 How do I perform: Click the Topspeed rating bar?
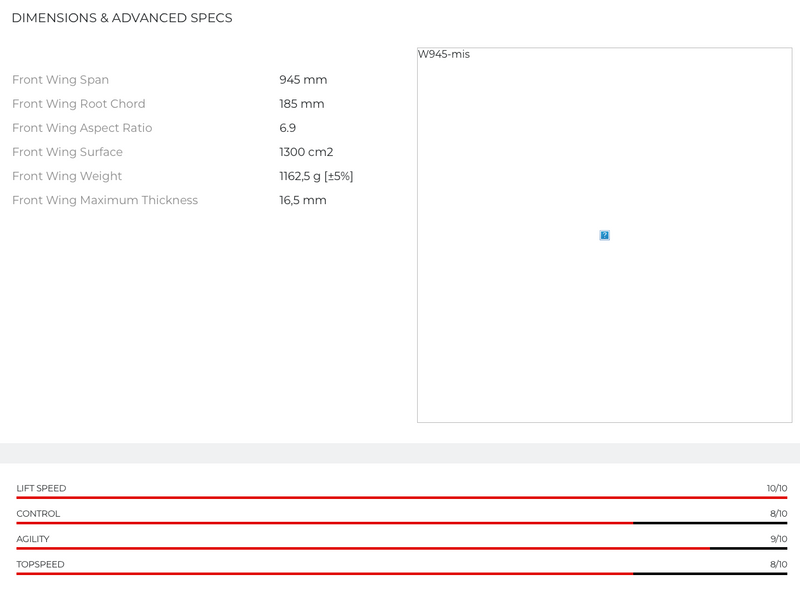(x=401, y=573)
